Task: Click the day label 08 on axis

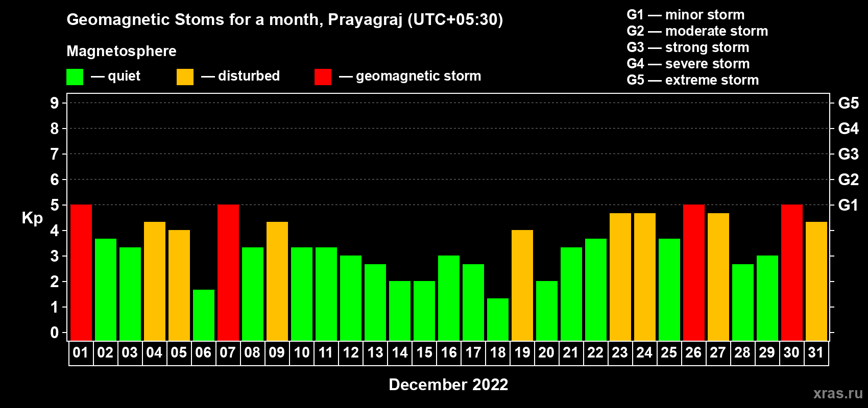Action: coord(252,352)
